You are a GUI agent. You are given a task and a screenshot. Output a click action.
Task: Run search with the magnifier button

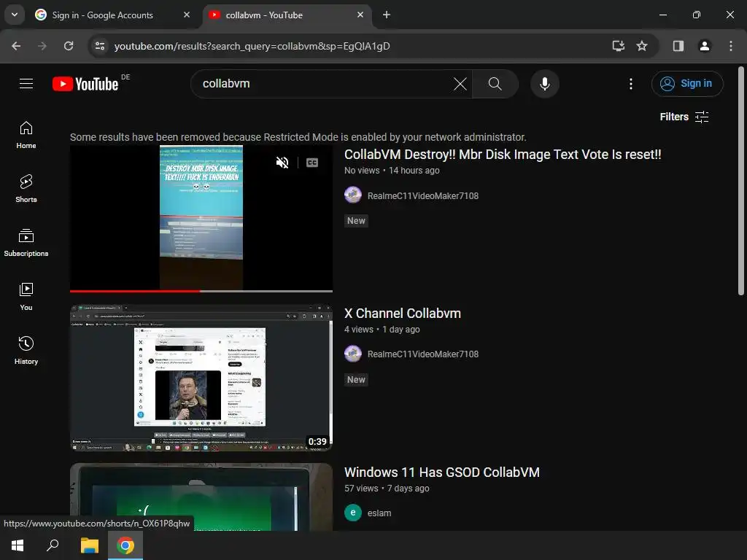click(x=495, y=84)
